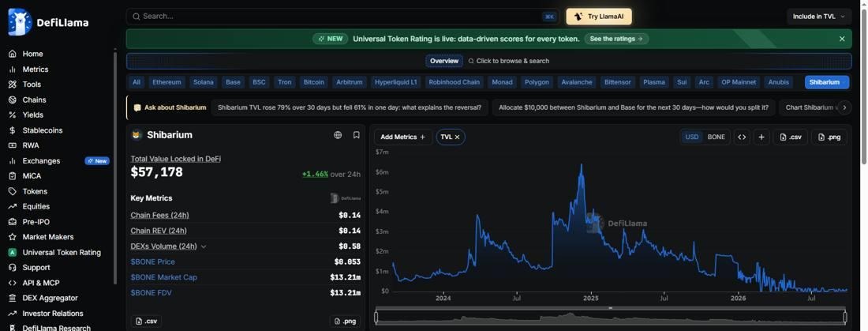This screenshot has width=868, height=331.
Task: Open the chart embed code icon
Action: (x=743, y=137)
